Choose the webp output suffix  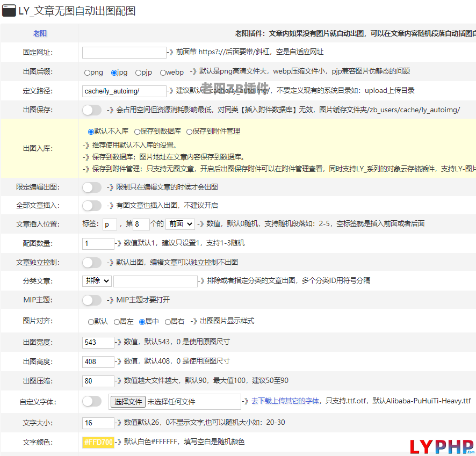(x=163, y=73)
